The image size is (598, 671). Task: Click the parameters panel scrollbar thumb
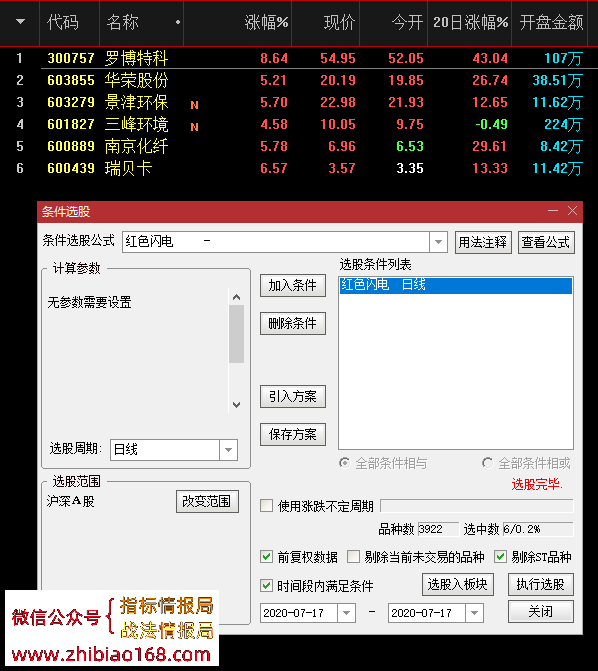(x=236, y=334)
